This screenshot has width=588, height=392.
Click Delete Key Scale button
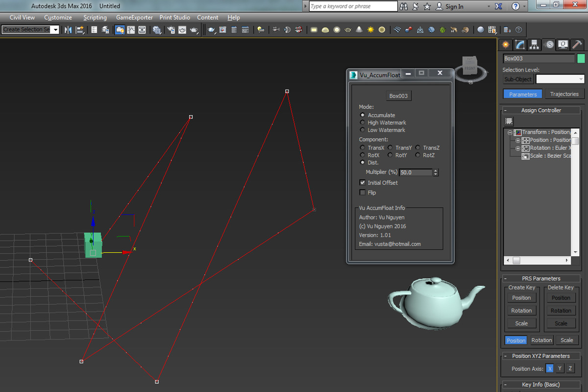click(x=561, y=323)
